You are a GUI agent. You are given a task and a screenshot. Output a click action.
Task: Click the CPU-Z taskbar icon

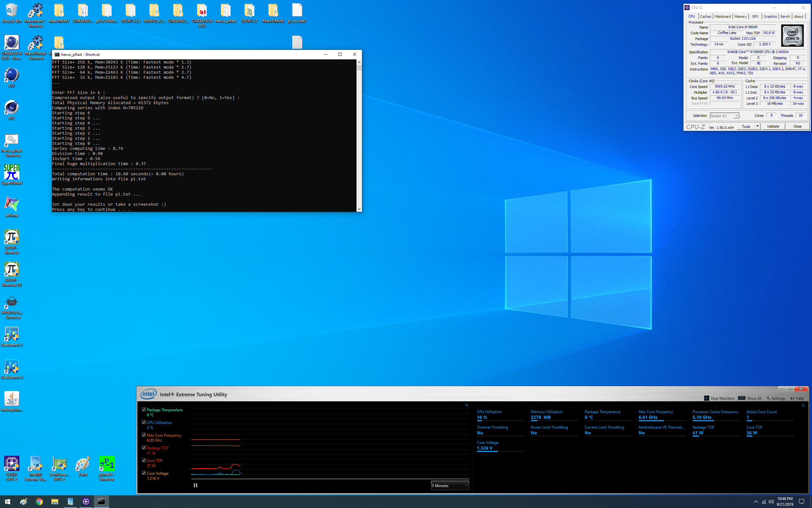pos(86,502)
